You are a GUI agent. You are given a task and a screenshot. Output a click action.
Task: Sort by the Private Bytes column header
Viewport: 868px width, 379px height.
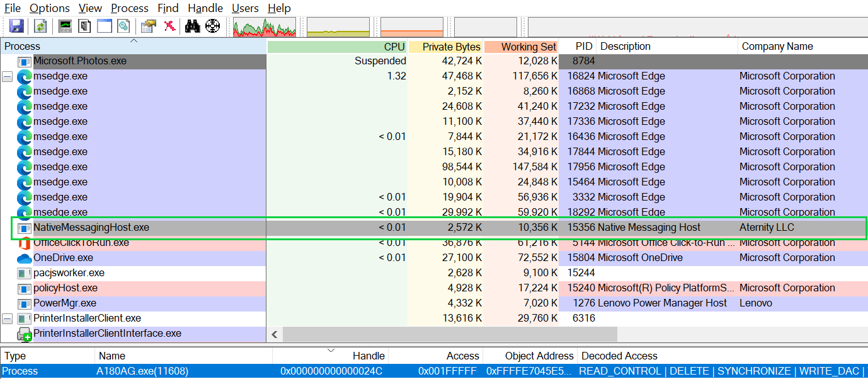(x=446, y=47)
